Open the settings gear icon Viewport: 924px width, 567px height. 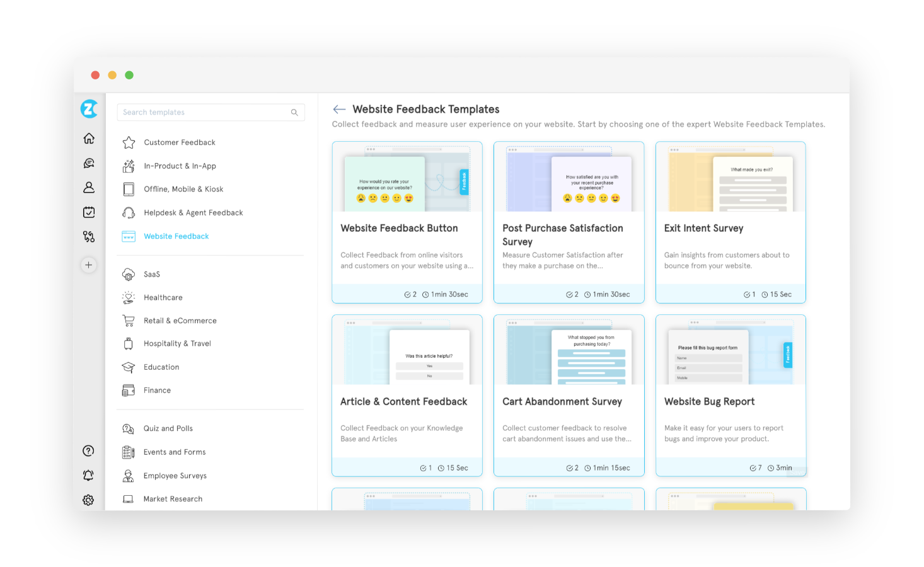tap(88, 500)
